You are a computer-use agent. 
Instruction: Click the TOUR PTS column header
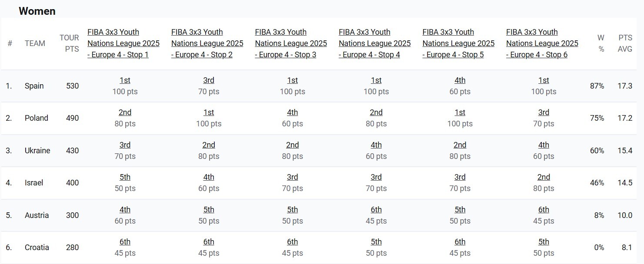(x=70, y=43)
